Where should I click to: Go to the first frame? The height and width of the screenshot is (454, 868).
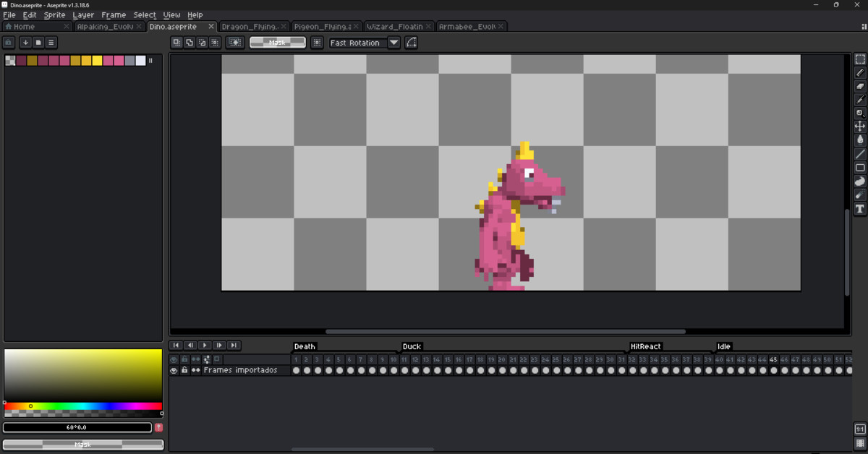point(176,346)
